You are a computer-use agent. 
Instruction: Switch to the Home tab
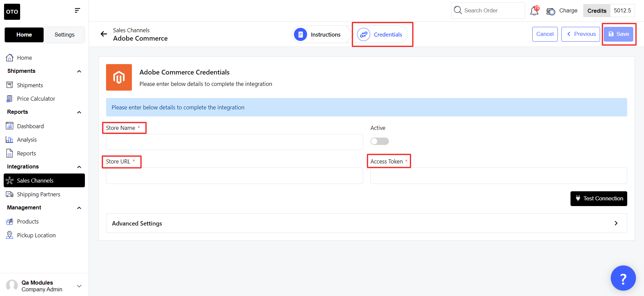pos(24,35)
